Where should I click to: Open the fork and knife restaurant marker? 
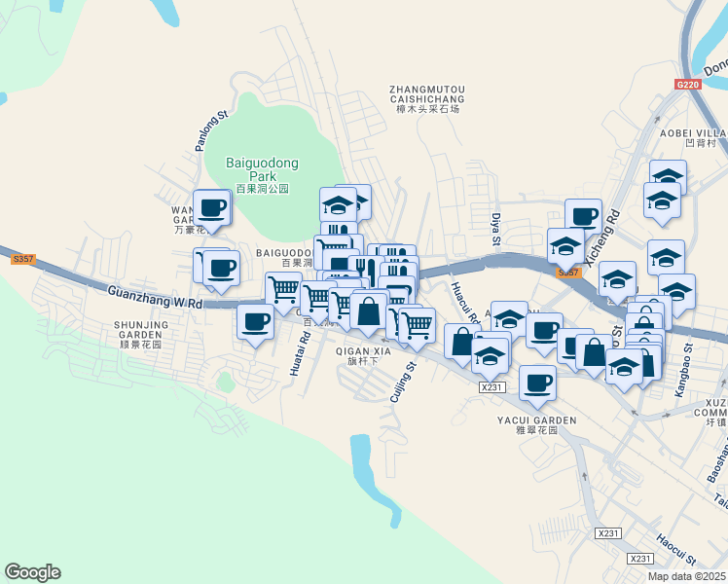tap(366, 271)
